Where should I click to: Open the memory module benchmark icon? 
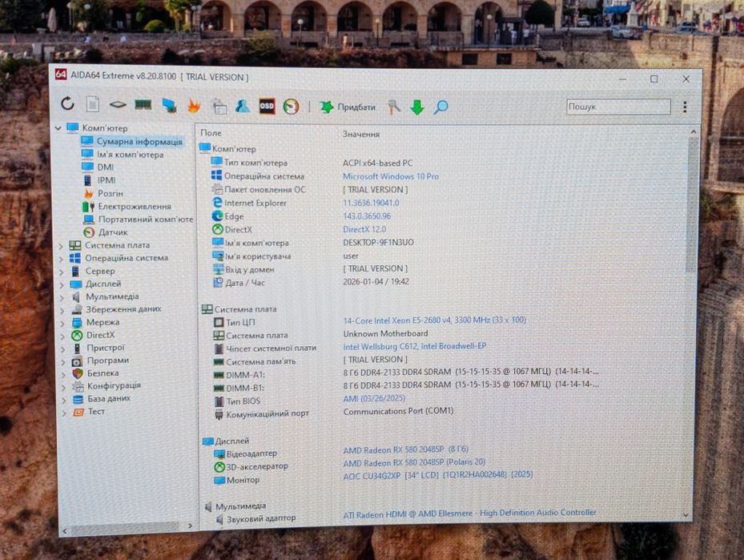tap(143, 104)
